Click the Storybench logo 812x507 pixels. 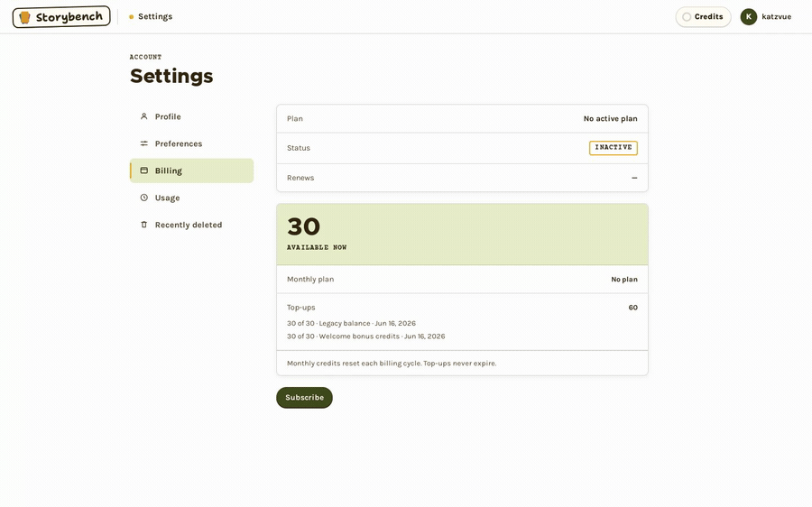61,17
